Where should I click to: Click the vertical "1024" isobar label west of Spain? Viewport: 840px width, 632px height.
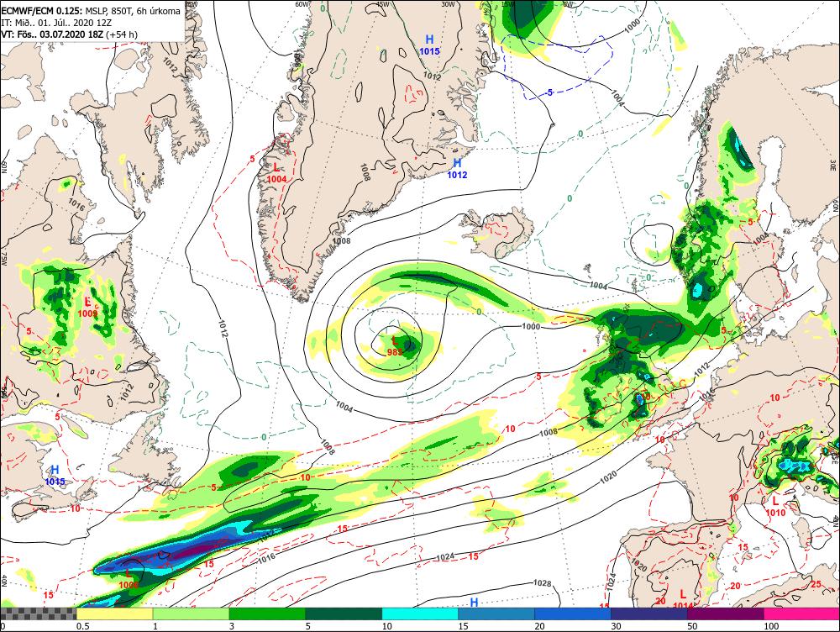click(x=612, y=582)
